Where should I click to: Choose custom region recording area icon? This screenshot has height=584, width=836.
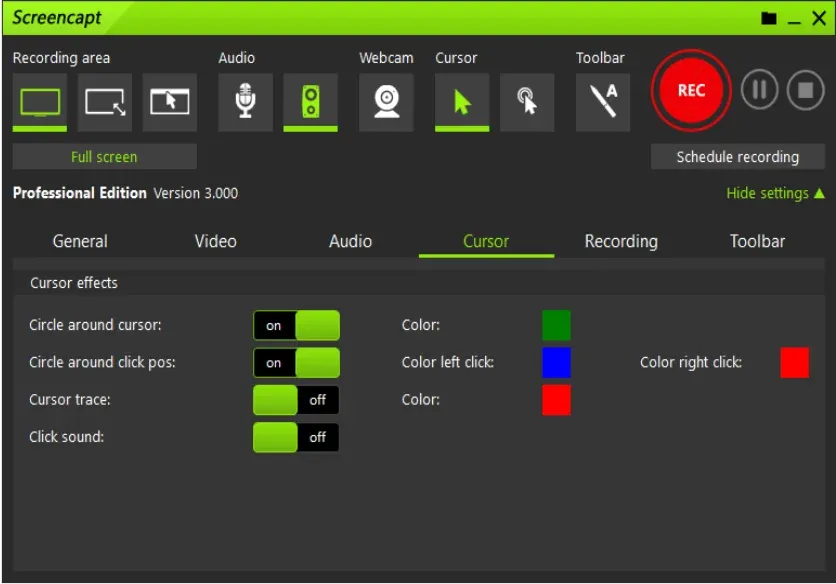(105, 102)
